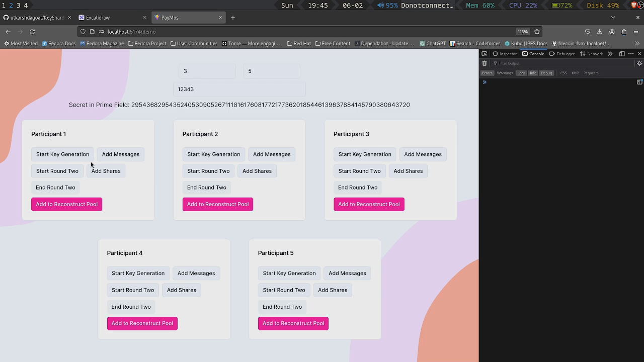This screenshot has width=644, height=362.
Task: Toggle the Debug console filter
Action: point(546,73)
